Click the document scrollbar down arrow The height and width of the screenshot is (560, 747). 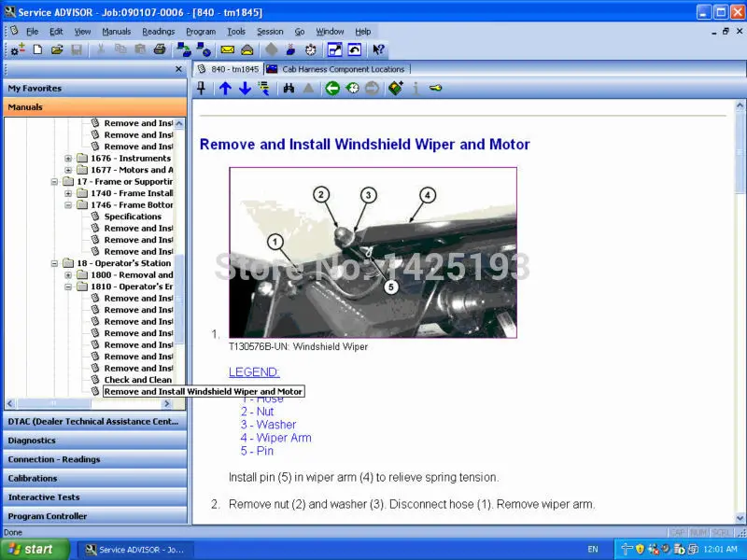740,518
